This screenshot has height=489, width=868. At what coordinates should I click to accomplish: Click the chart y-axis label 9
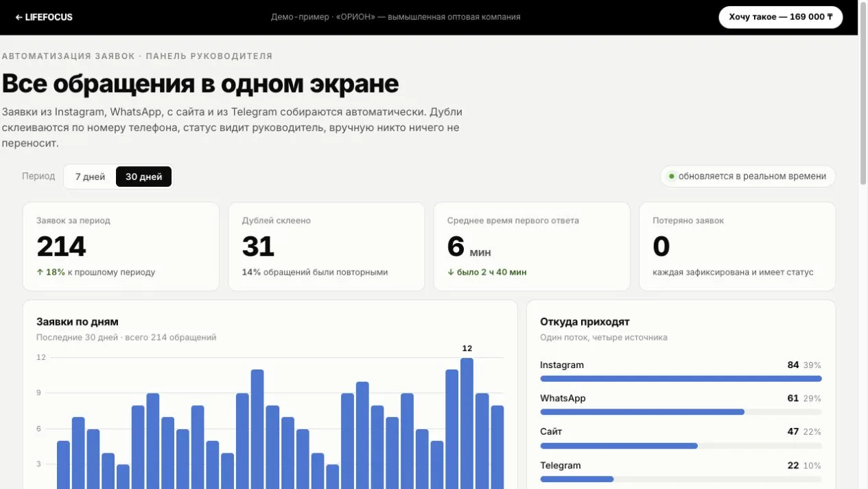[39, 394]
